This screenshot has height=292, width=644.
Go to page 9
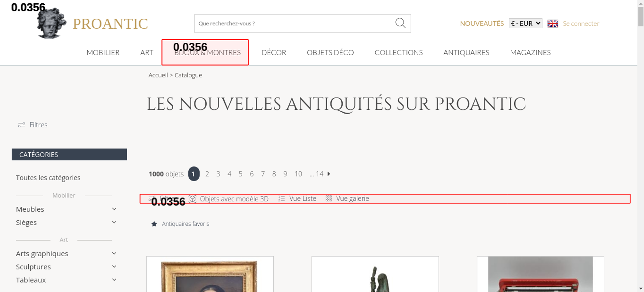pyautogui.click(x=285, y=174)
